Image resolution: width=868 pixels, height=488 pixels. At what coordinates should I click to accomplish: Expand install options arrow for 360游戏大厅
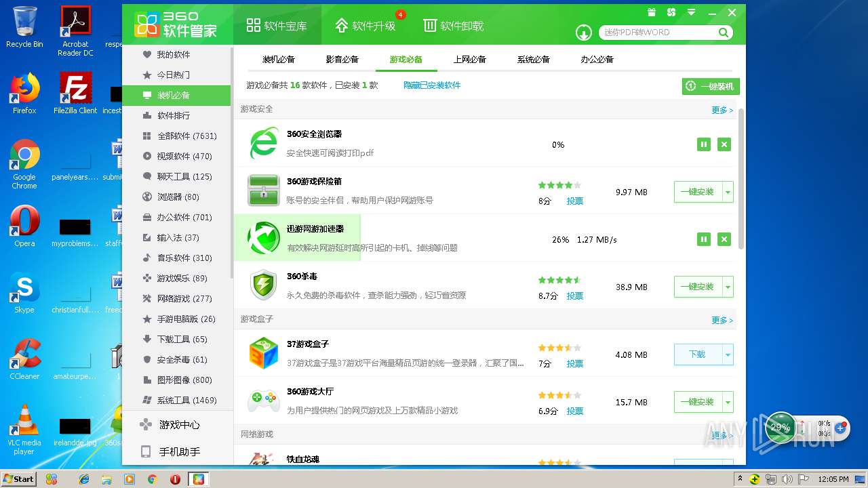tap(728, 402)
